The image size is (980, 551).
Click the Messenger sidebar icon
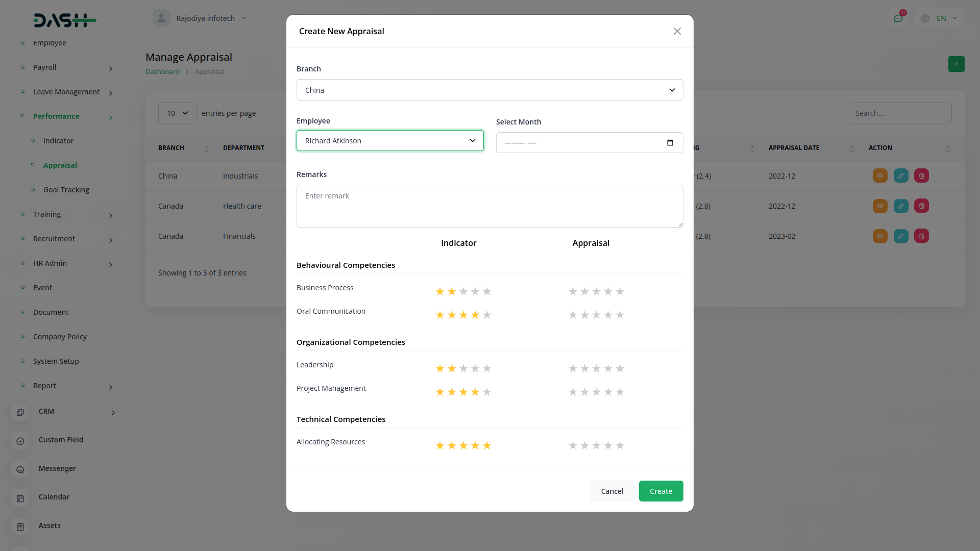20,469
